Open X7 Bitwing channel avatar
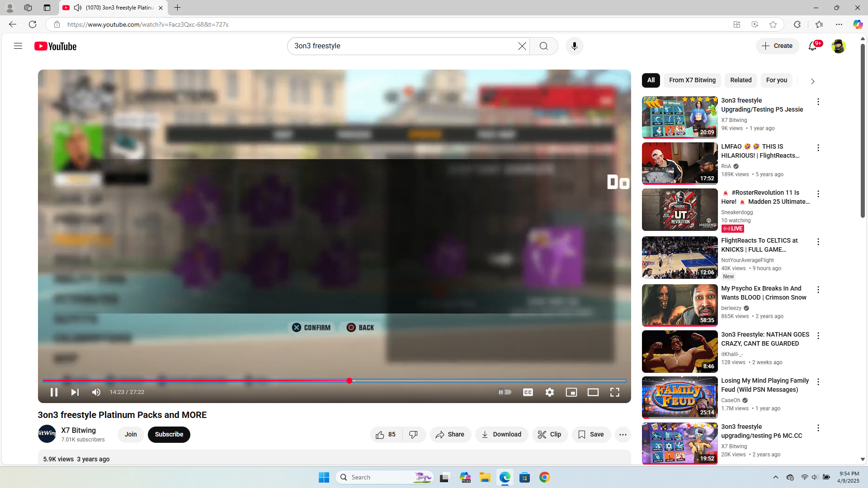868x488 pixels. pos(47,434)
